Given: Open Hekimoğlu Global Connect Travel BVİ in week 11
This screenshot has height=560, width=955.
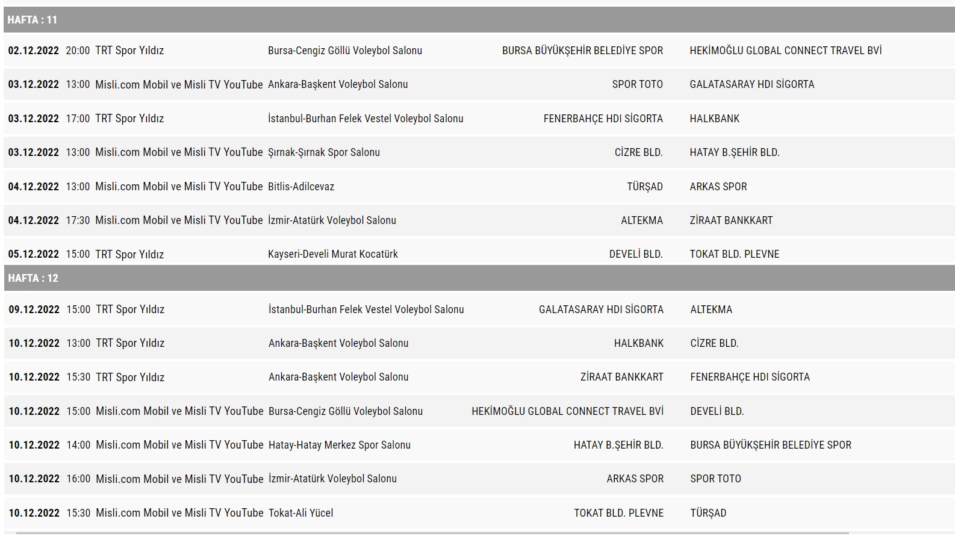Looking at the screenshot, I should click(x=785, y=51).
